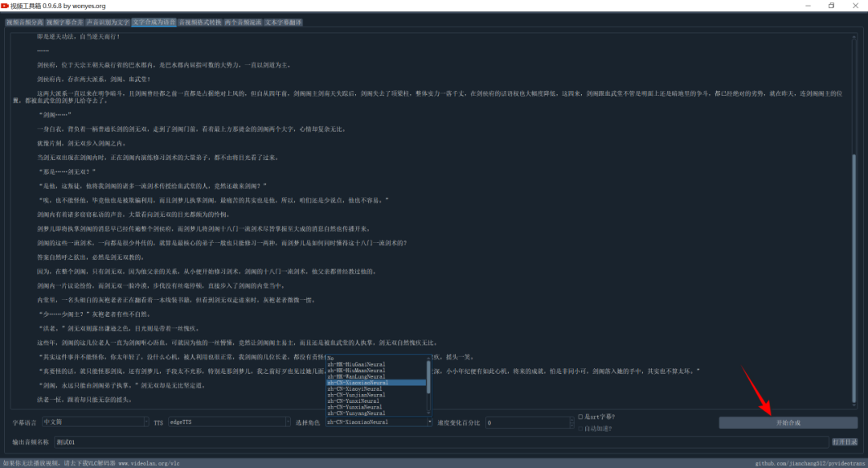Choose highlighted zh-CN-XiaoxiaoNeural in list
This screenshot has width=868, height=468.
coord(376,383)
